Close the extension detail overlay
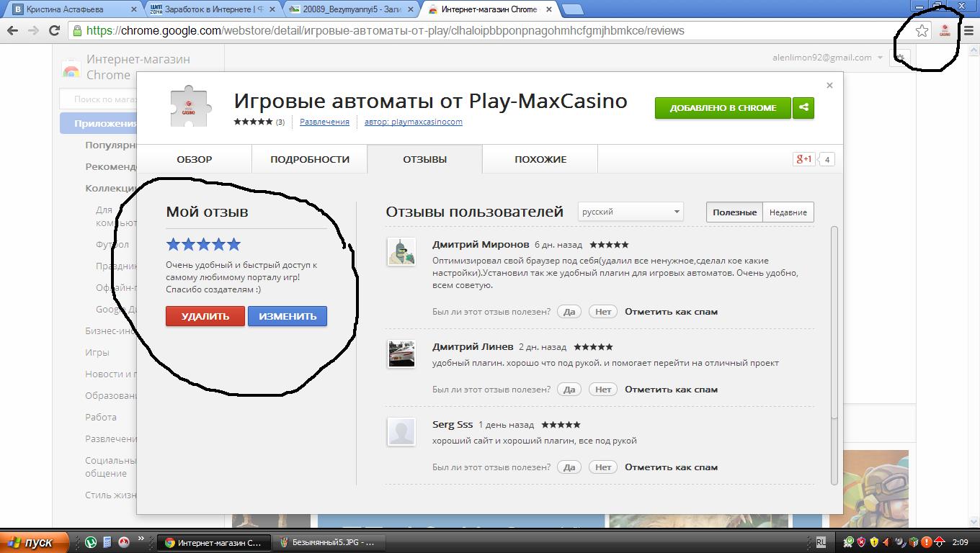The width and height of the screenshot is (980, 553). pyautogui.click(x=829, y=85)
